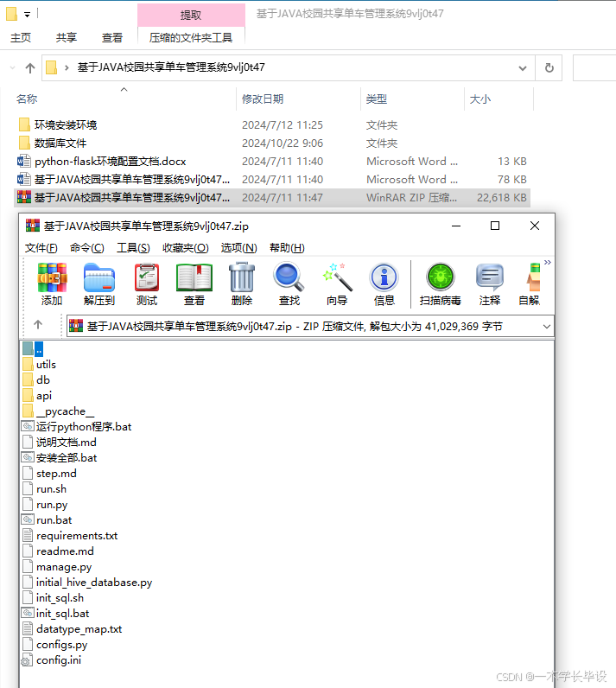
Task: Switch to Explorer Home (主页) tab
Action: click(21, 38)
